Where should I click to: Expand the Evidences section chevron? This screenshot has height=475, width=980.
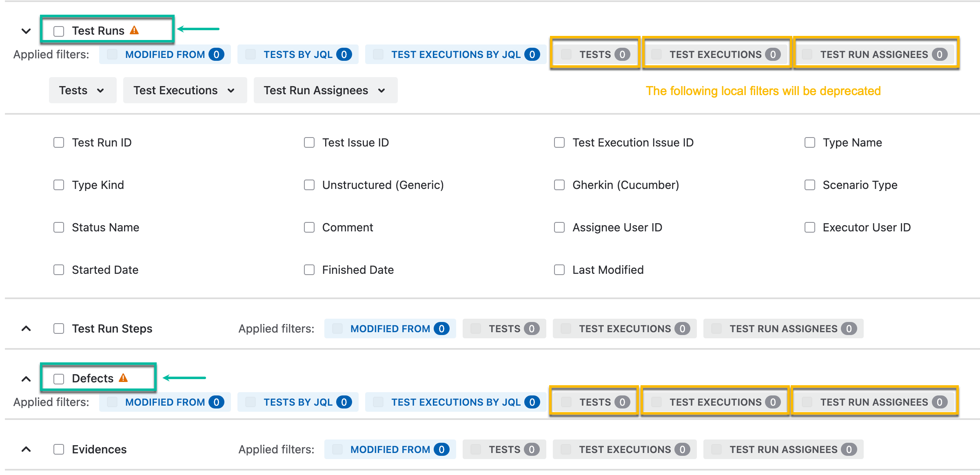(26, 449)
